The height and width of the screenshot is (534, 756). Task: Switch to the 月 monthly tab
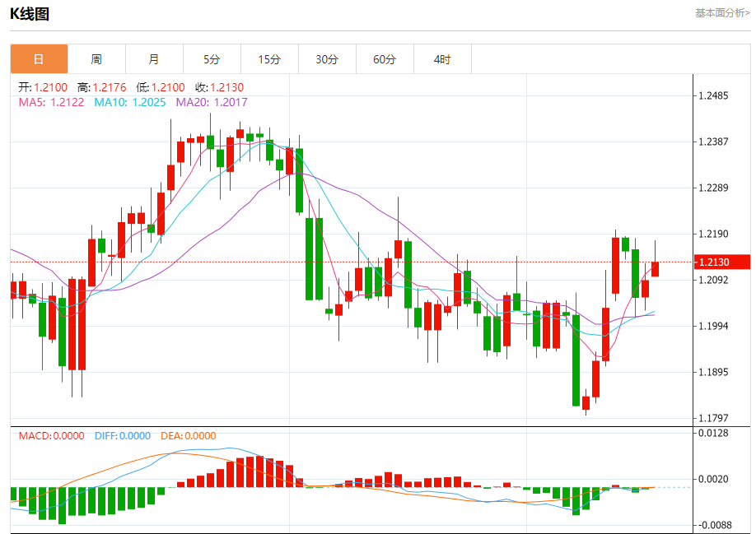(x=154, y=59)
